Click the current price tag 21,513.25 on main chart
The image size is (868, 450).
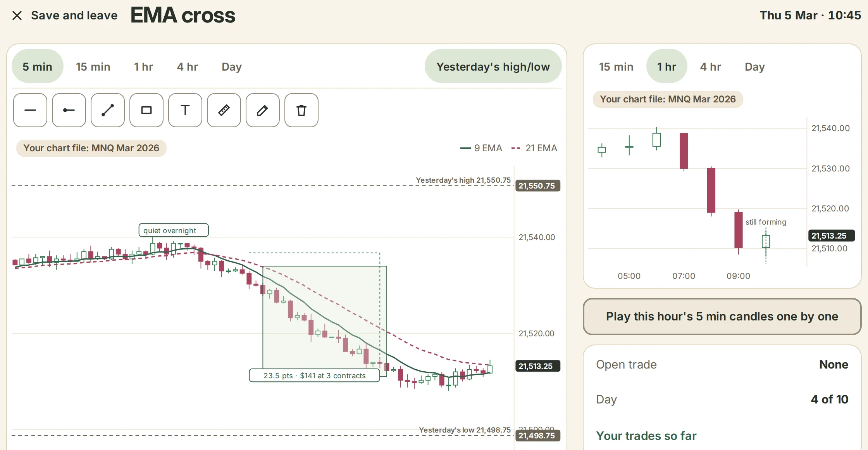(537, 366)
